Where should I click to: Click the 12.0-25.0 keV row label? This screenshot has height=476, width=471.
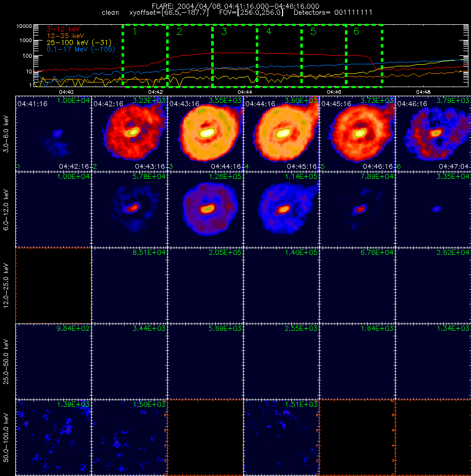6,286
